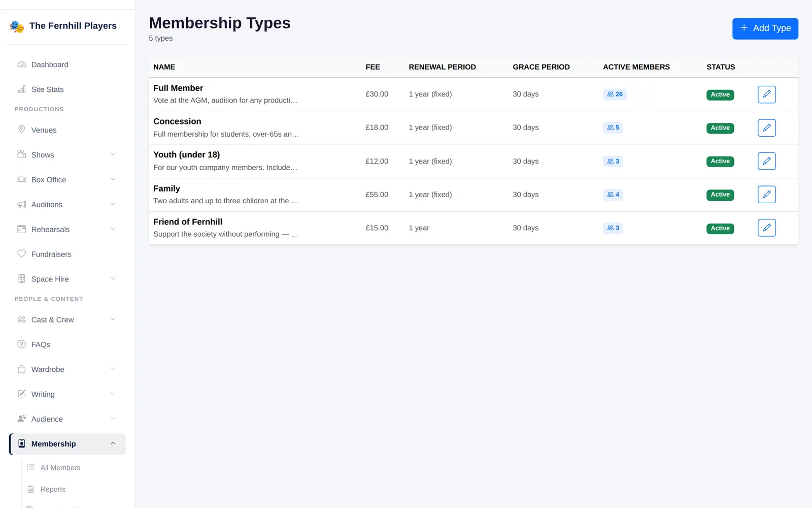Expand the Cast & Crew chevron

[x=113, y=320]
